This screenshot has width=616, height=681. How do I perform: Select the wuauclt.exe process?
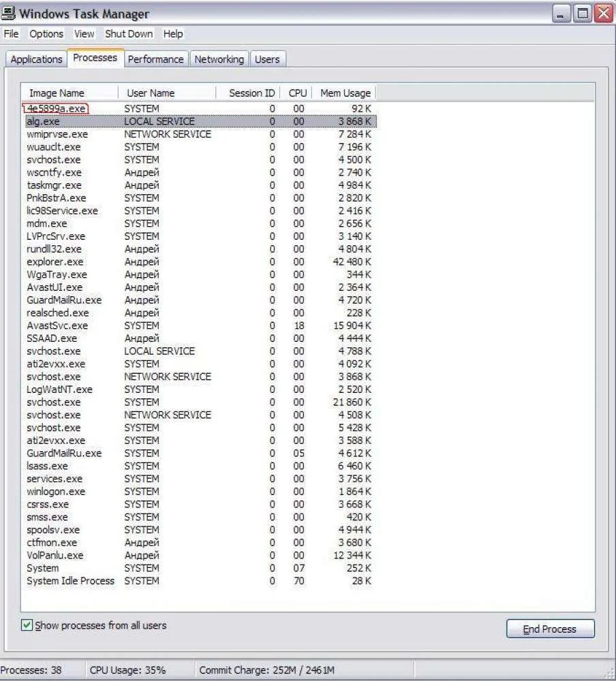tap(200, 147)
